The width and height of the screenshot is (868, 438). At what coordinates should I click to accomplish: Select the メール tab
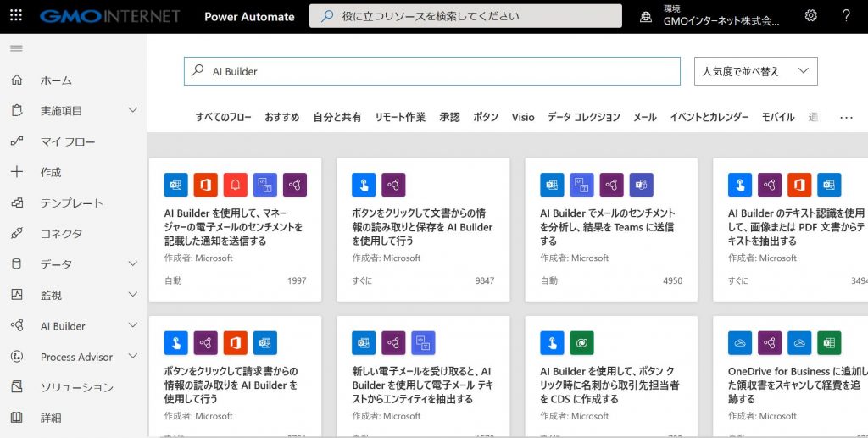tap(645, 117)
